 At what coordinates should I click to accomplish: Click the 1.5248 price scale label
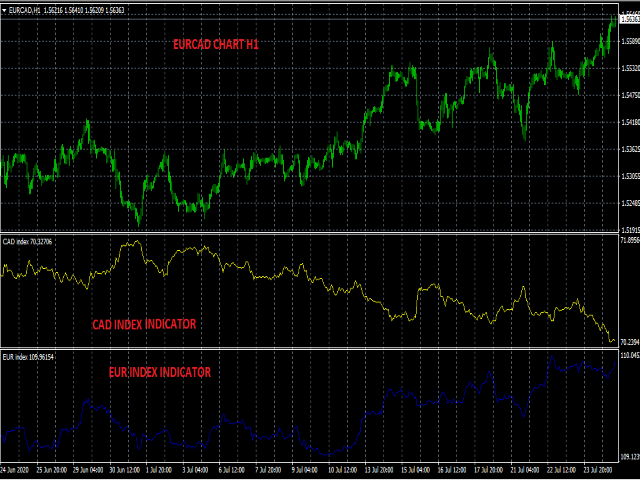pos(631,203)
